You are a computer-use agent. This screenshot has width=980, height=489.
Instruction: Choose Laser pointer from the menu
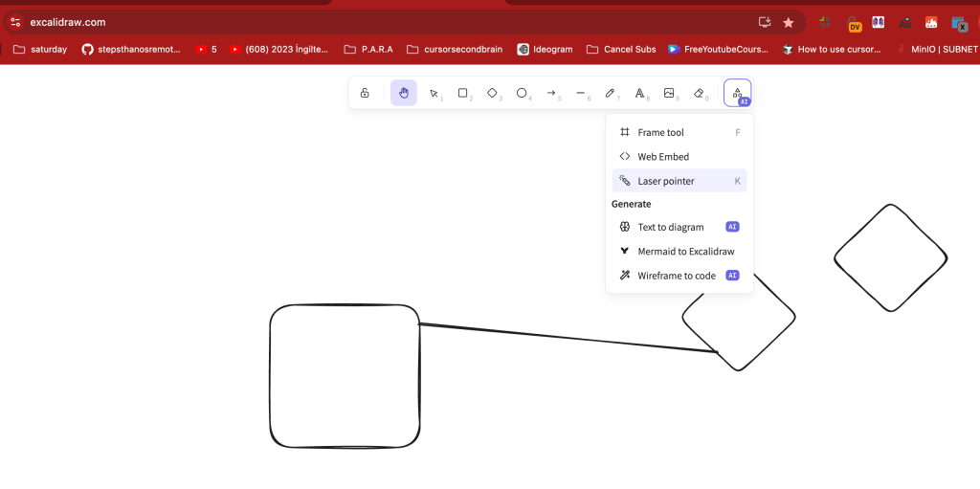(x=679, y=182)
